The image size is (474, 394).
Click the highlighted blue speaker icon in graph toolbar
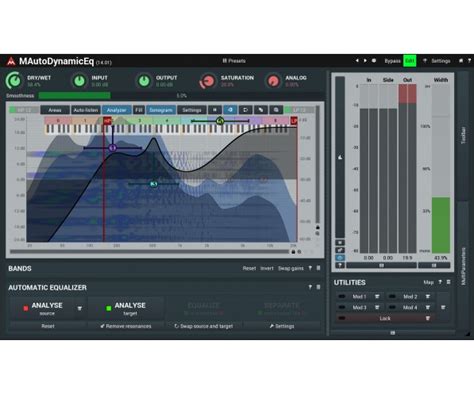pyautogui.click(x=230, y=110)
